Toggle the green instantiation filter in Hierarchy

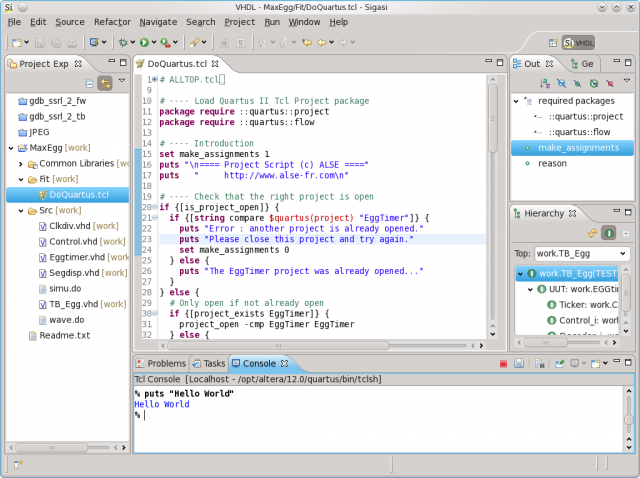coord(609,233)
